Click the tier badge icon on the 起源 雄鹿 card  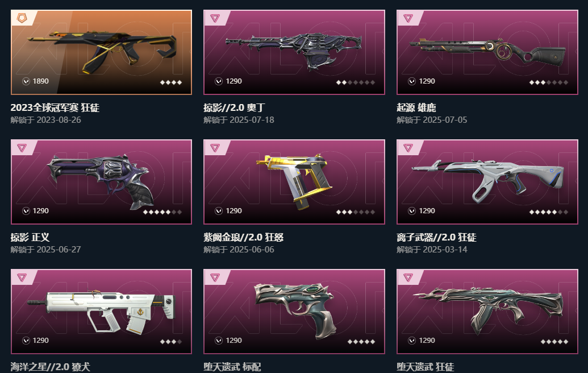coord(408,18)
